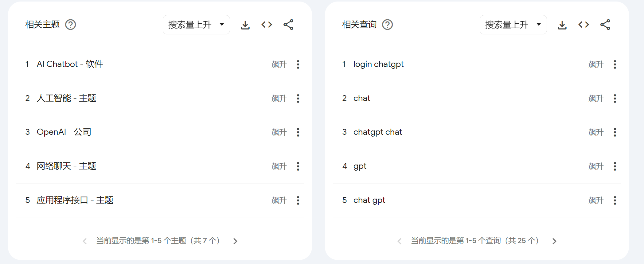Viewport: 644px width, 264px height.
Task: Open more options for OpenAI row
Action: click(x=298, y=132)
